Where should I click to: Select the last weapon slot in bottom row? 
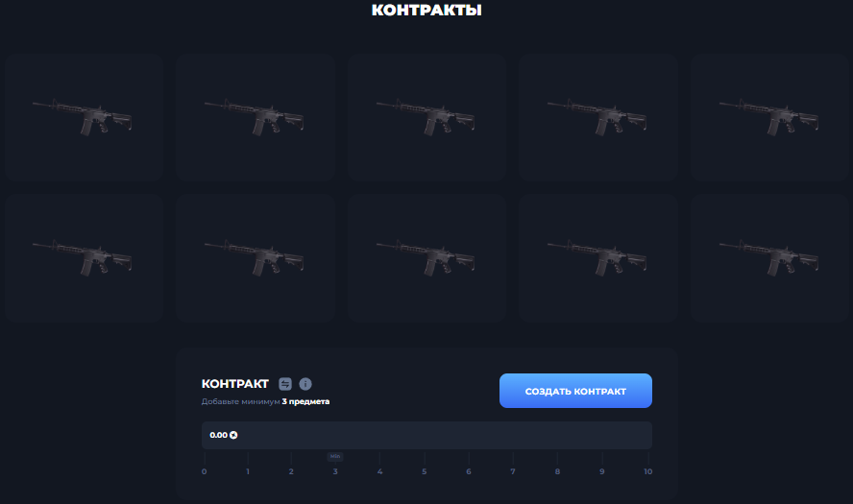click(769, 258)
